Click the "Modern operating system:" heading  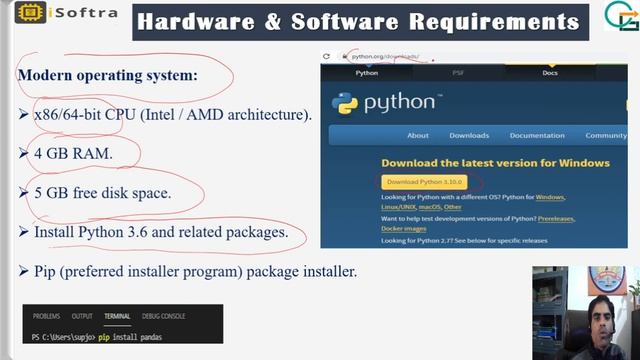[108, 75]
